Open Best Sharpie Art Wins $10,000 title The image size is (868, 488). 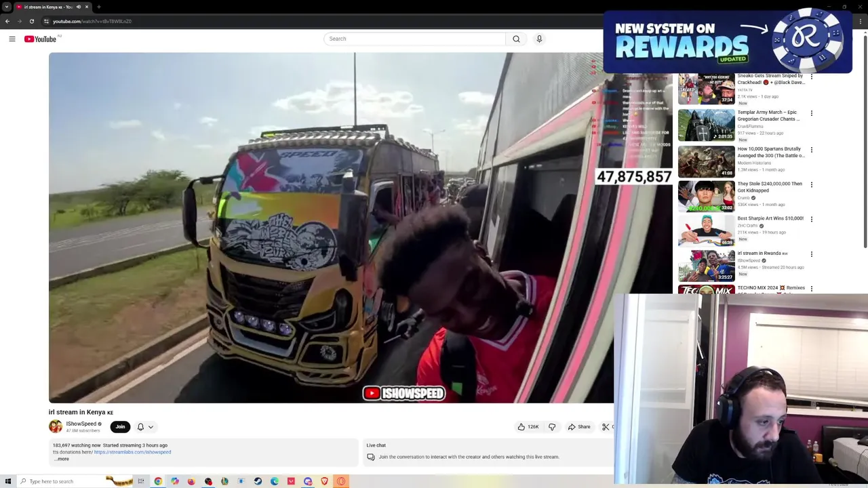click(770, 218)
